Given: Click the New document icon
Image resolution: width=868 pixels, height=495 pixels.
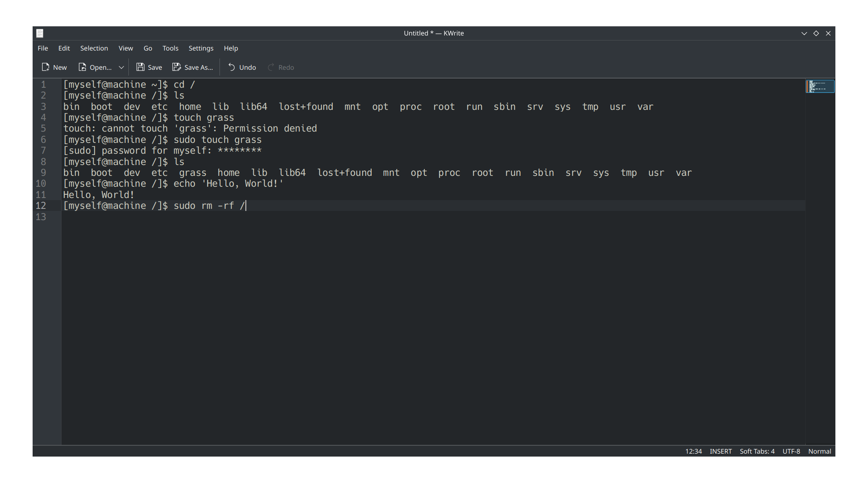Looking at the screenshot, I should [x=46, y=67].
